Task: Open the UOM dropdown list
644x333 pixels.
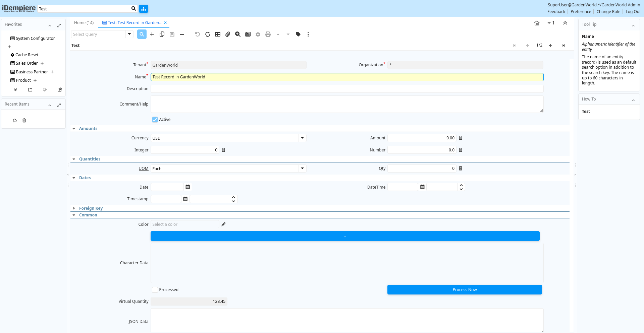Action: [x=302, y=169]
